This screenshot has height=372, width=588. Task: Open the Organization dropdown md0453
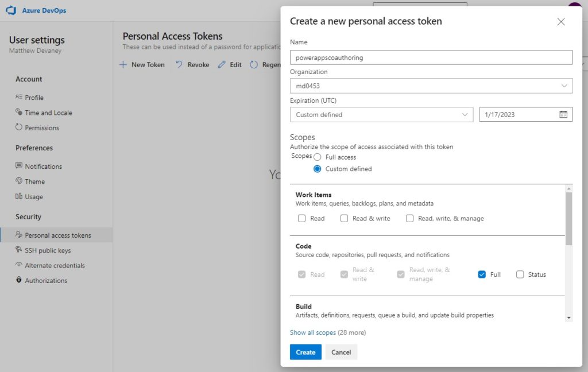click(x=431, y=86)
